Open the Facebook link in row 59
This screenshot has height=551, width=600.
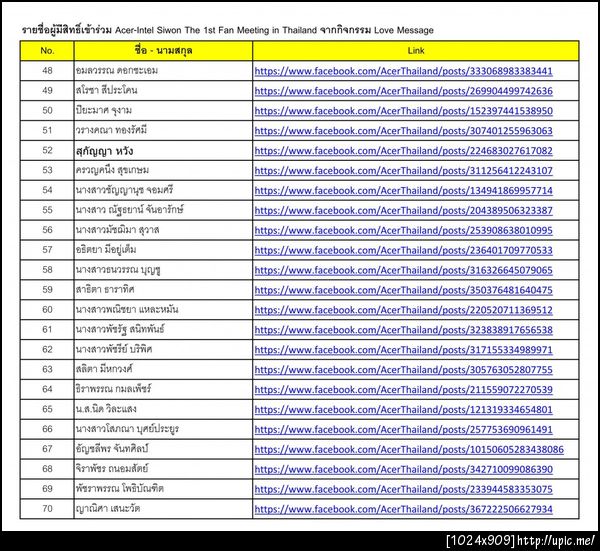[403, 290]
